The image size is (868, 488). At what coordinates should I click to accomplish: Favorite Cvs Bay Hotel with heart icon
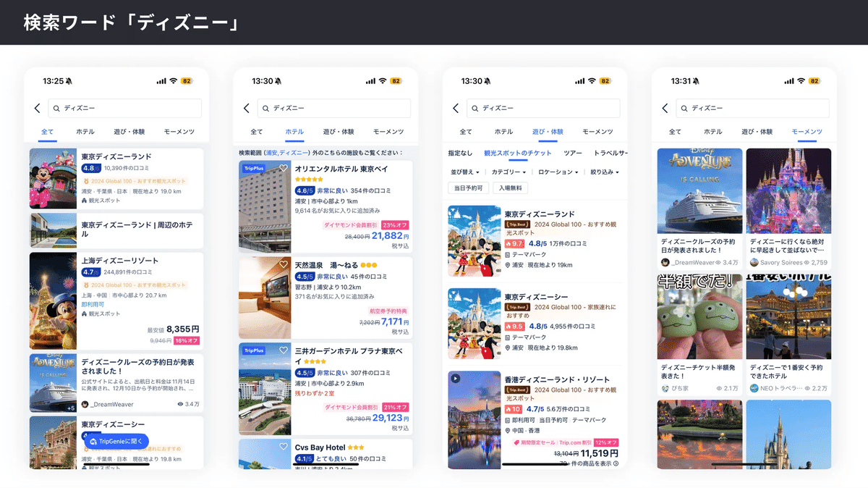[x=284, y=446]
